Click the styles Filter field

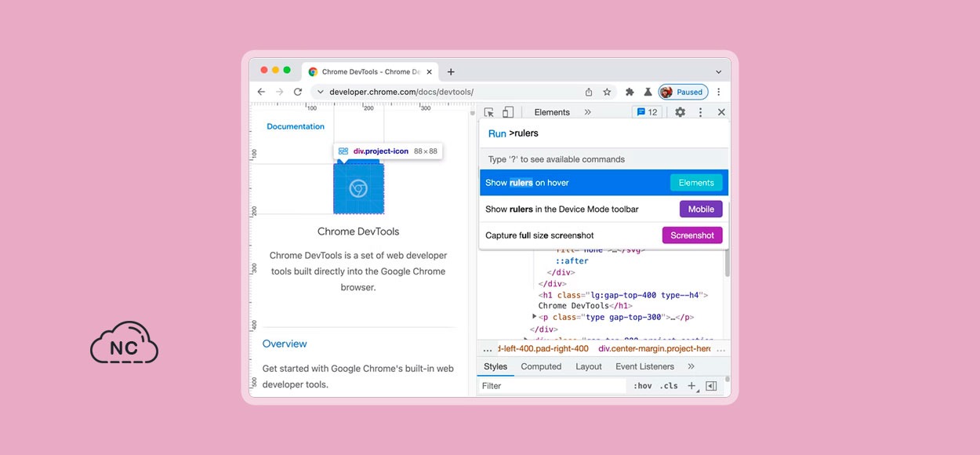coord(553,386)
